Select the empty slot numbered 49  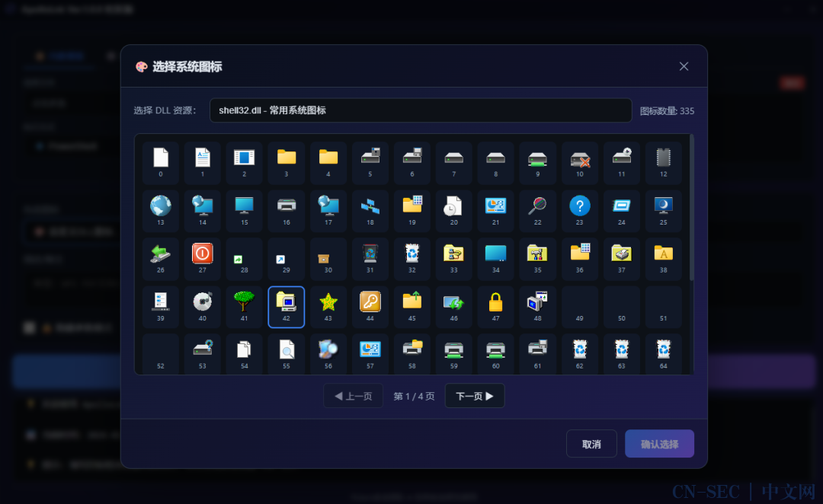pos(579,307)
